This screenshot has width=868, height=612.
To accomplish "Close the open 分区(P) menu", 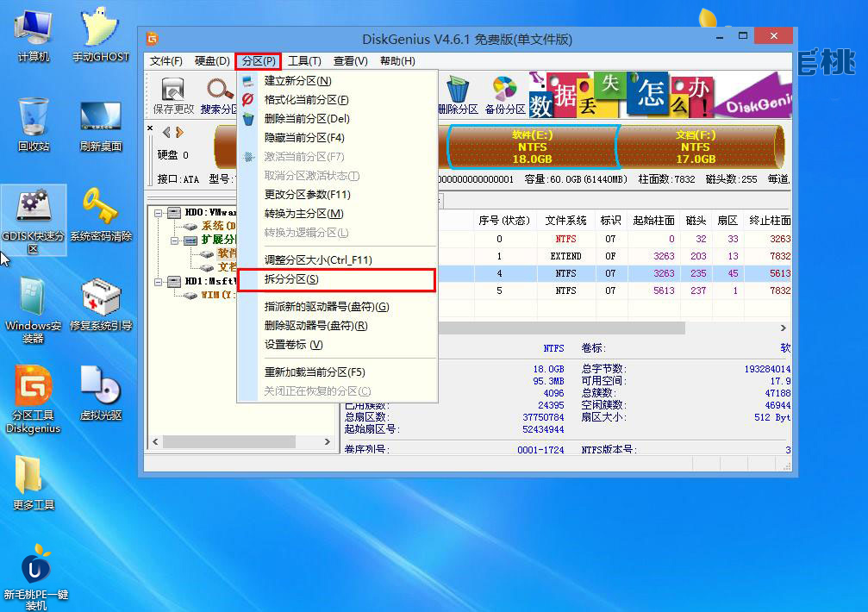I will pyautogui.click(x=259, y=61).
